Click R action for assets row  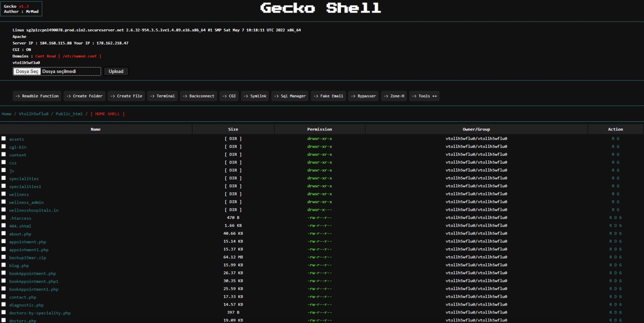pyautogui.click(x=613, y=138)
